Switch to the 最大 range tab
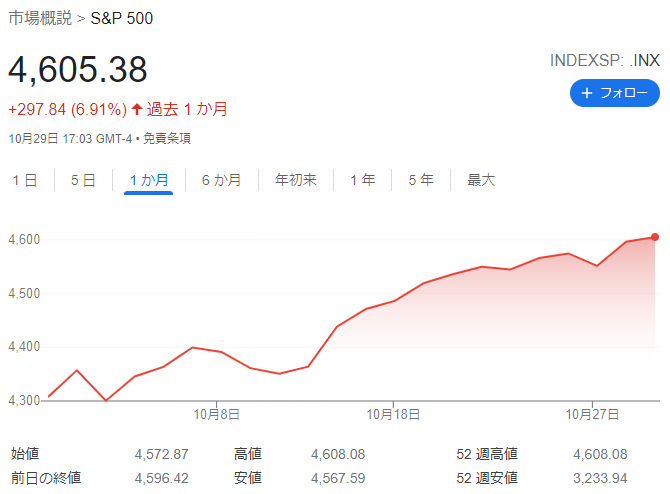670x494 pixels. (481, 180)
